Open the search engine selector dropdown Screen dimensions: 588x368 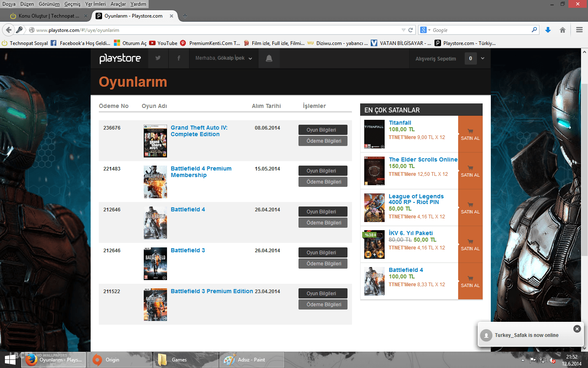tap(425, 30)
